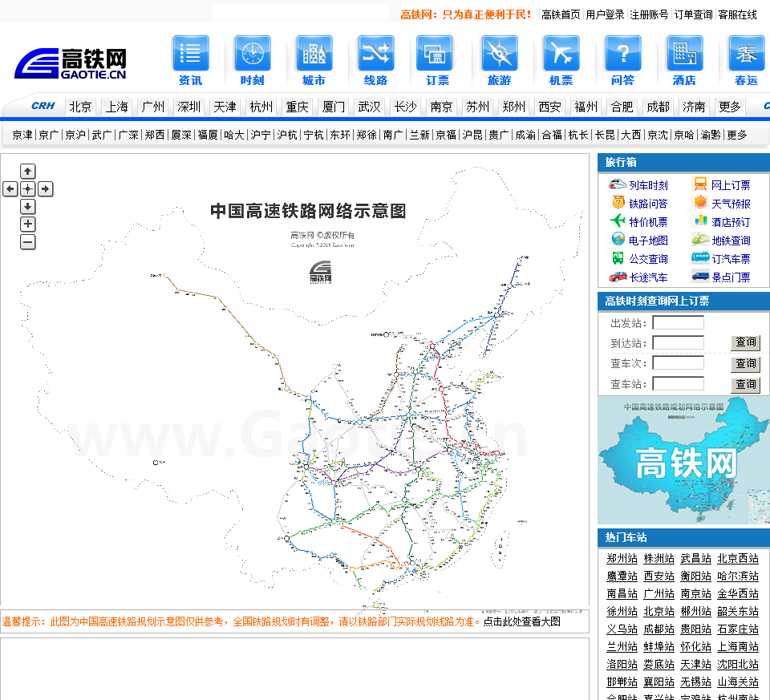Open the 酒店预订 link
Viewport: 770px width, 700px height.
click(731, 222)
